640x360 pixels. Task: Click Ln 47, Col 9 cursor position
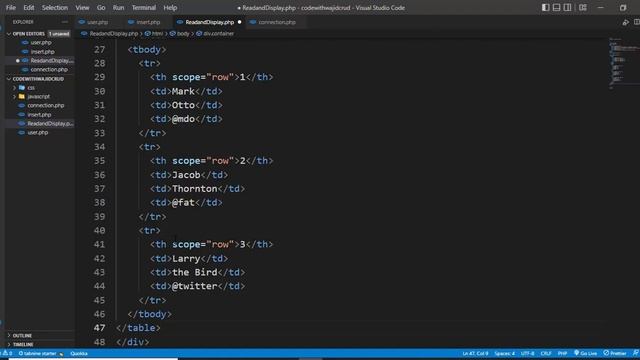point(475,353)
